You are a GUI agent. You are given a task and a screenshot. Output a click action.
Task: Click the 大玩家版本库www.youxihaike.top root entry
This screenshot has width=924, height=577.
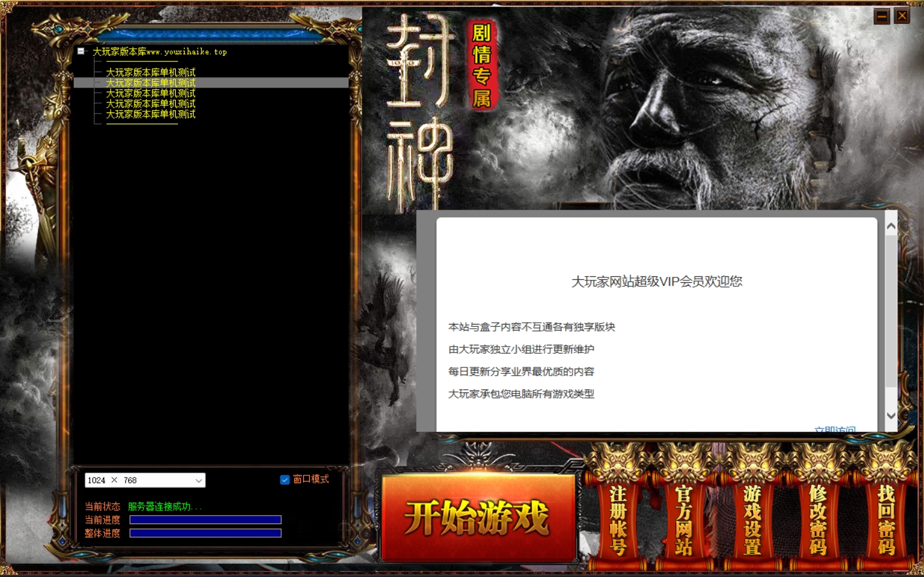(158, 52)
